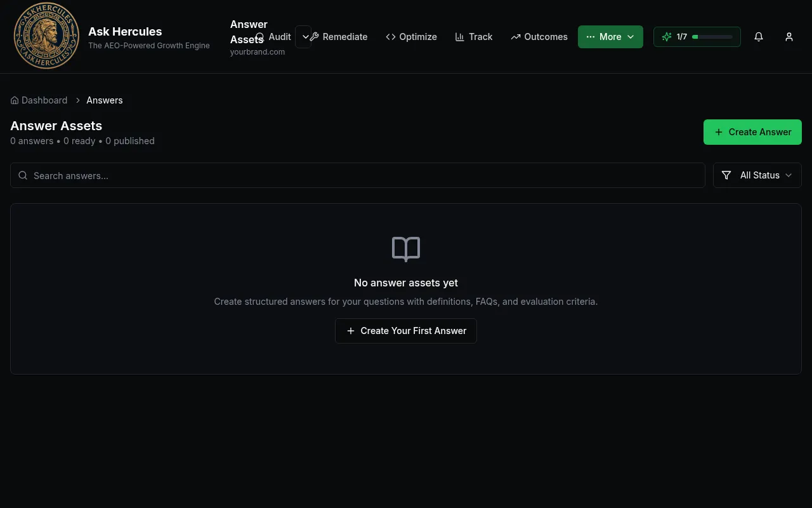Image resolution: width=812 pixels, height=508 pixels.
Task: Click "0 answers • 0 ready • 0 published" text
Action: click(x=82, y=141)
